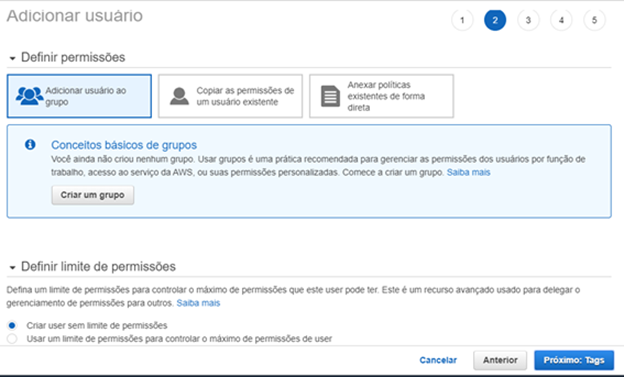Choose Copiar as permissões de um usuário existente
Image resolution: width=624 pixels, height=377 pixels.
[x=230, y=96]
